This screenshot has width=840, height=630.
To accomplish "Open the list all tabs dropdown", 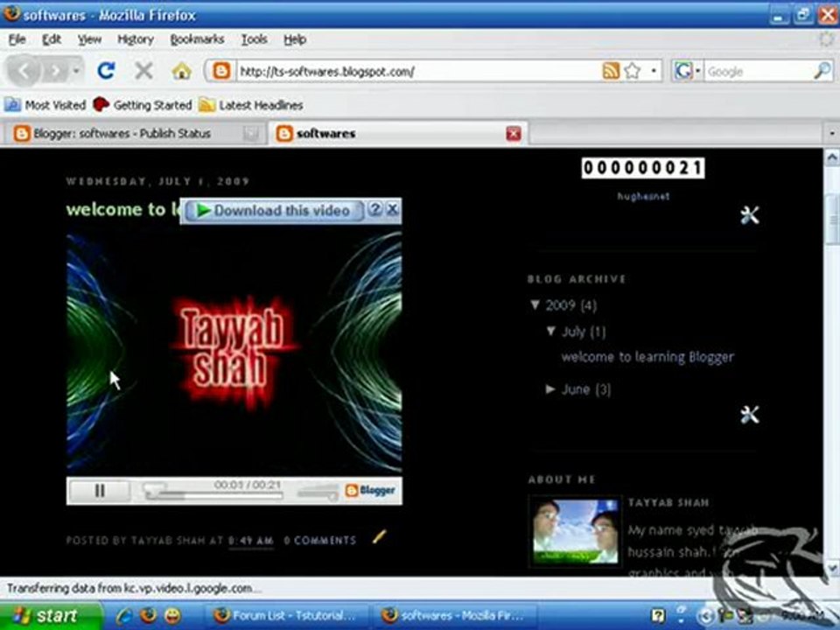I will [831, 133].
